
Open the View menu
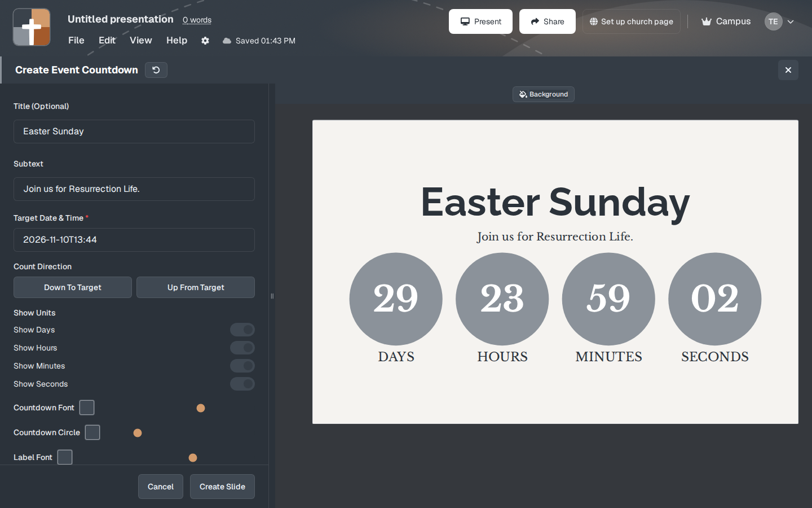pos(141,41)
